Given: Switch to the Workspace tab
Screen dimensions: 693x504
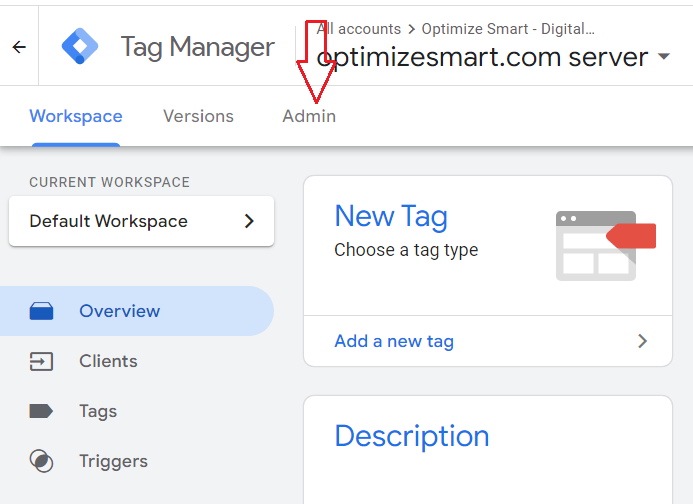Looking at the screenshot, I should [76, 116].
